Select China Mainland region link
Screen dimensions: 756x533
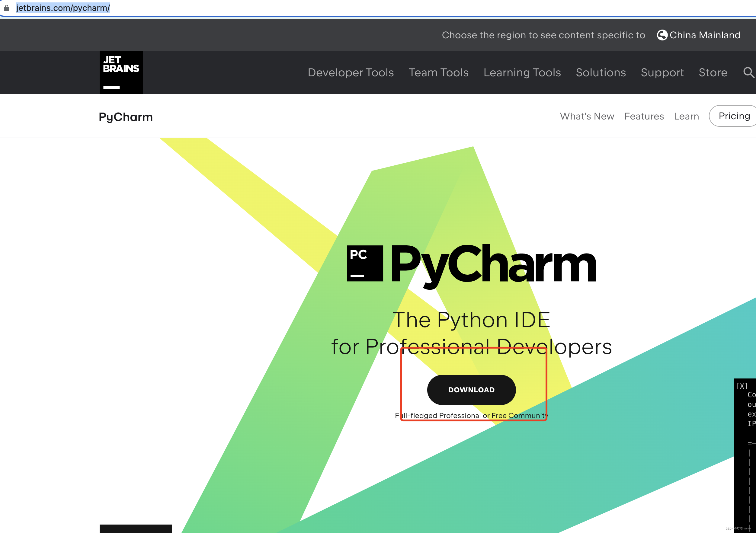click(705, 35)
